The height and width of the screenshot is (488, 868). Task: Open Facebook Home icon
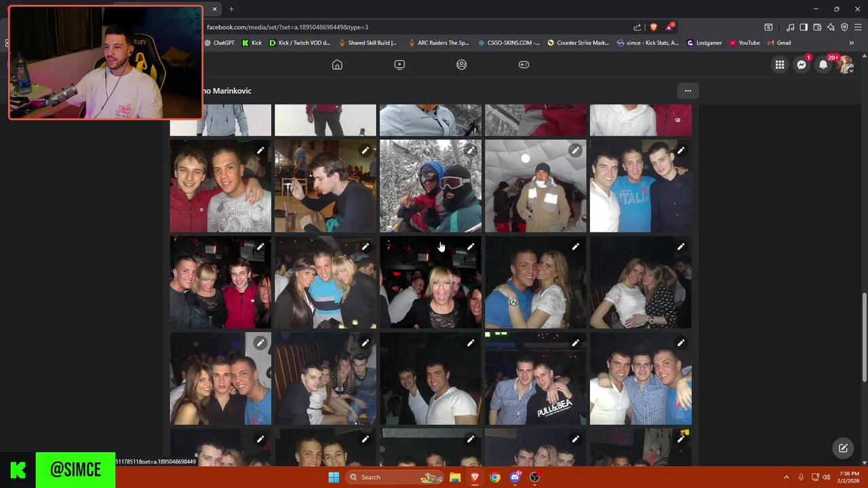337,64
